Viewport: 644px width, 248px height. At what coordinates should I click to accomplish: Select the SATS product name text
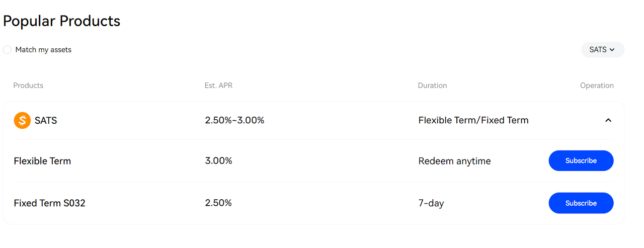coord(46,121)
